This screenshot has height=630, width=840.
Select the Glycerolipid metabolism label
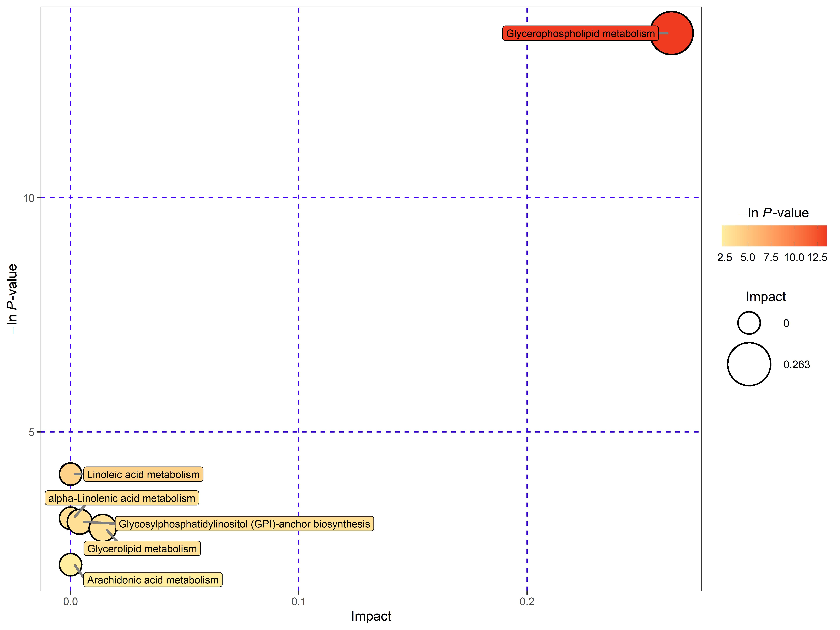coord(142,548)
